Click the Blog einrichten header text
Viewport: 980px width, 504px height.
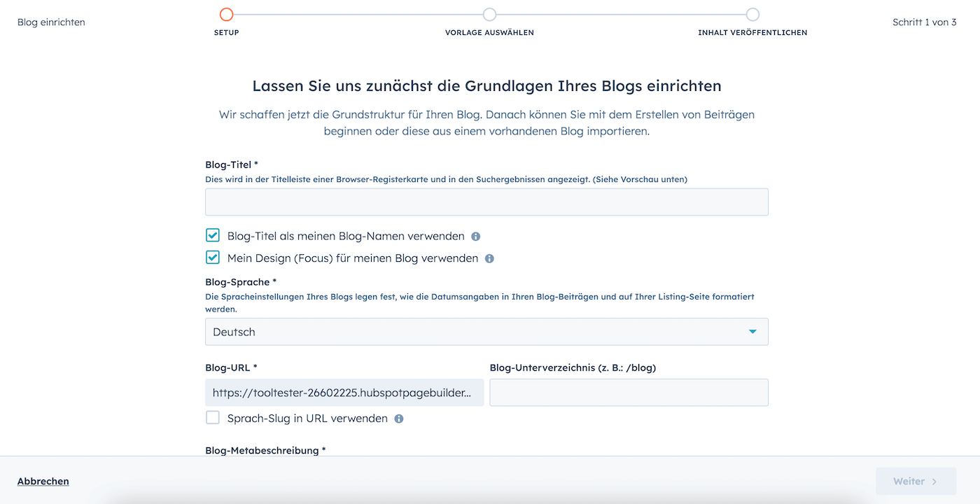(x=51, y=22)
